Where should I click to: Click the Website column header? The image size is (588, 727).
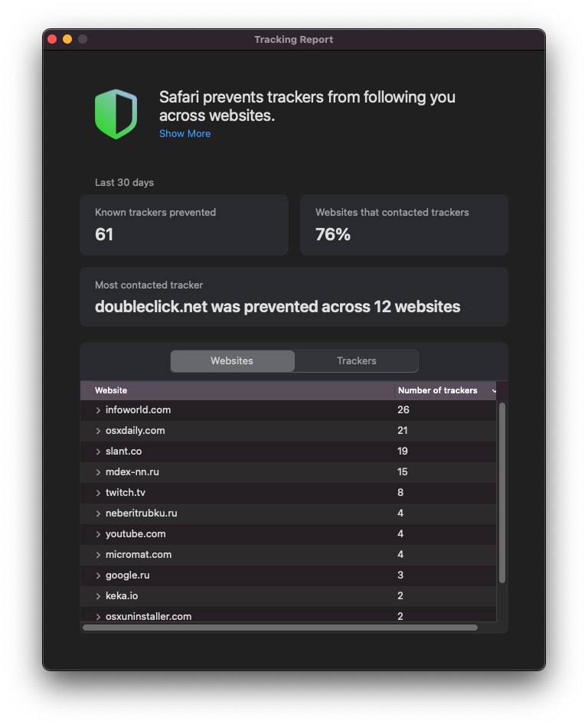237,390
